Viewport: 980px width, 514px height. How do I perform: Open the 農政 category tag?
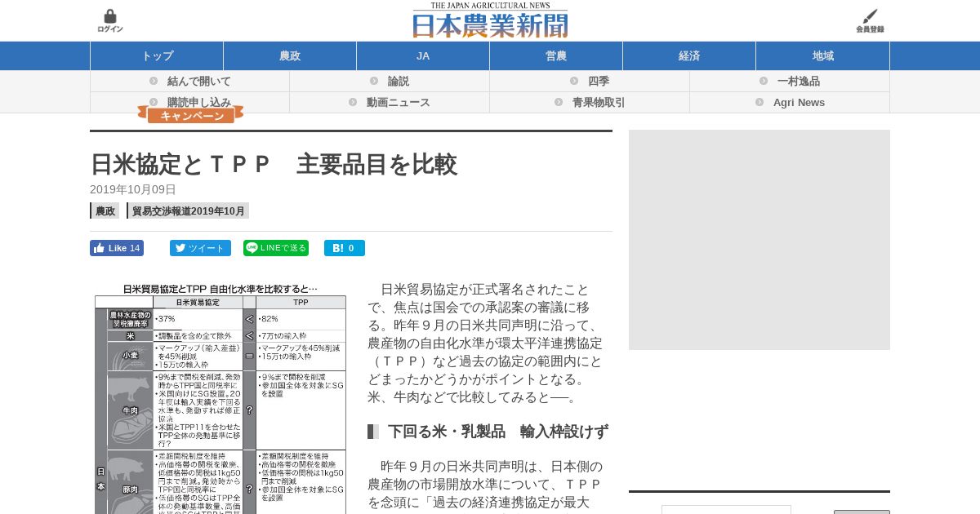[x=105, y=210]
